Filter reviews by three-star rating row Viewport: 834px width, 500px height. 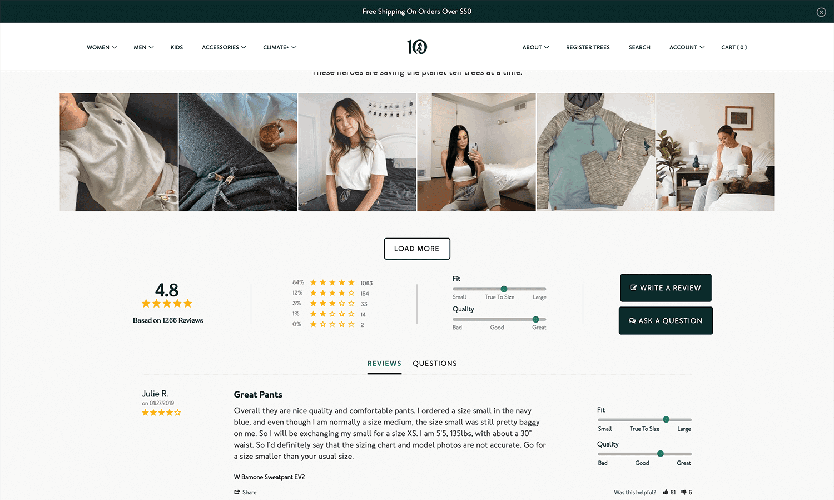330,303
